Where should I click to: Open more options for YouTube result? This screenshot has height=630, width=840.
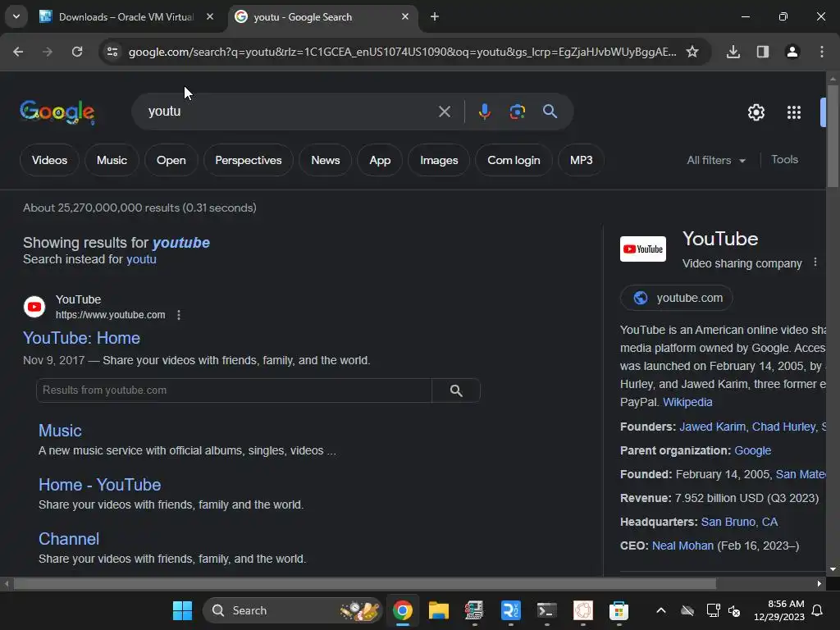(179, 315)
